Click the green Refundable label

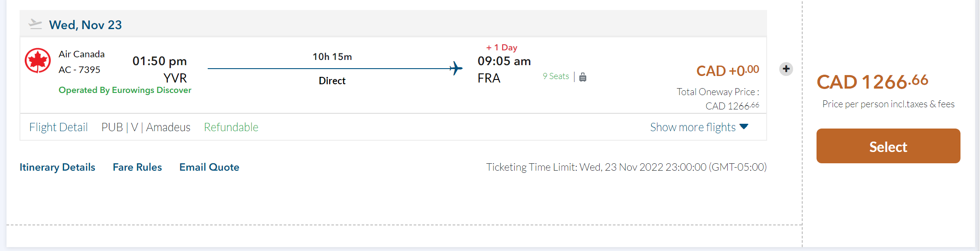231,127
